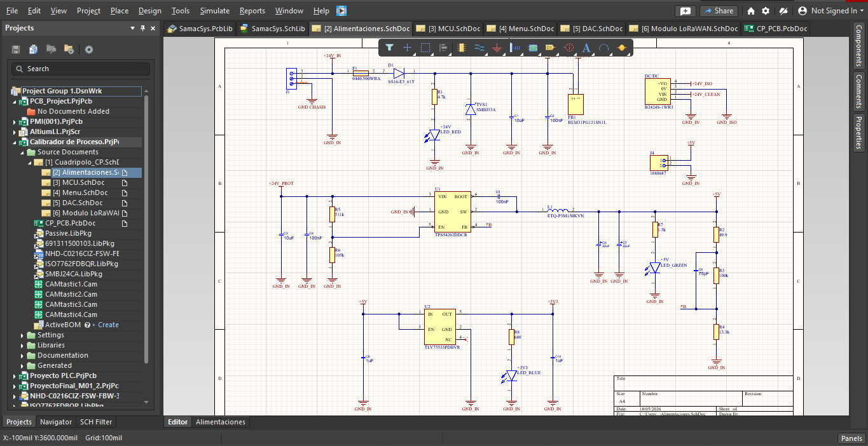Image resolution: width=868 pixels, height=446 pixels.
Task: Place a part with the component icon
Action: point(462,48)
